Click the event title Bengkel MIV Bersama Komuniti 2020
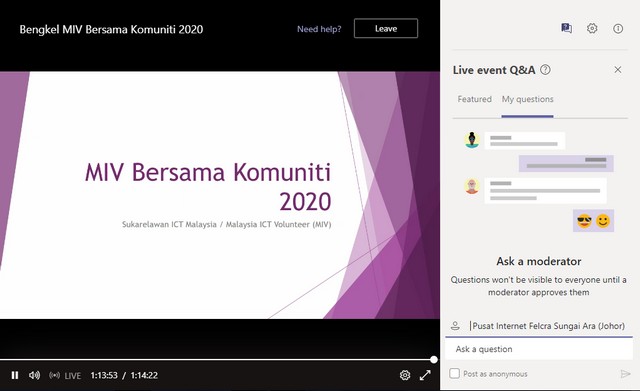The height and width of the screenshot is (391, 640). (111, 29)
